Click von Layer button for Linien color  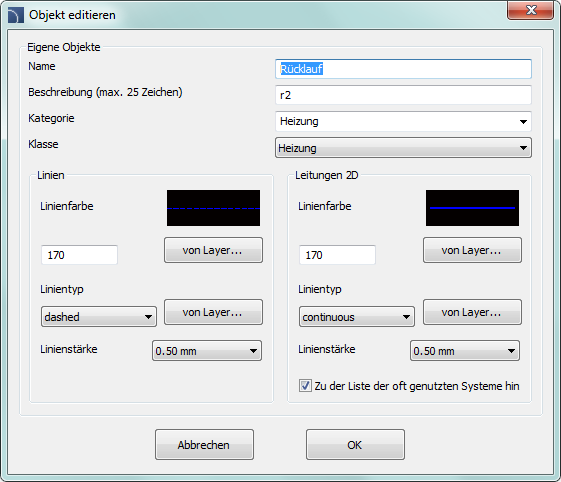pos(213,250)
